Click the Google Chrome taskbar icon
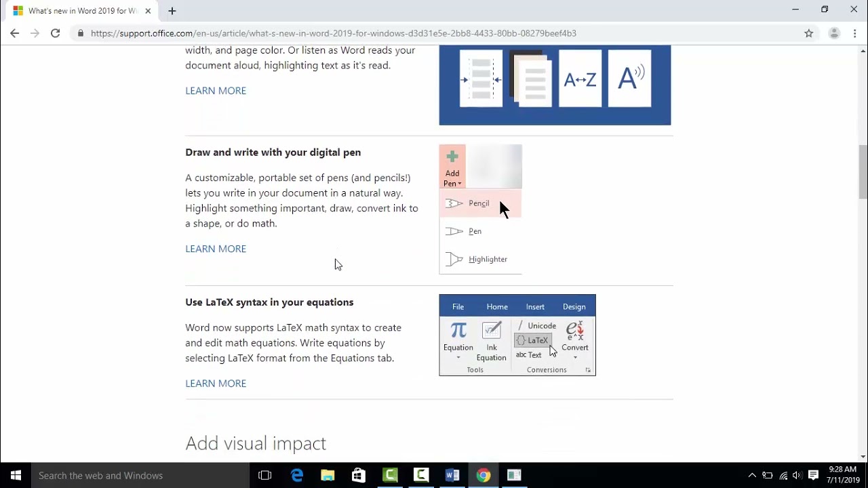 pos(484,475)
